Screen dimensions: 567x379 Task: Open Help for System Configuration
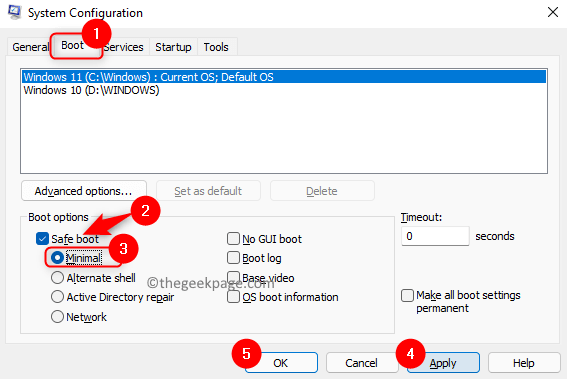[x=524, y=363]
